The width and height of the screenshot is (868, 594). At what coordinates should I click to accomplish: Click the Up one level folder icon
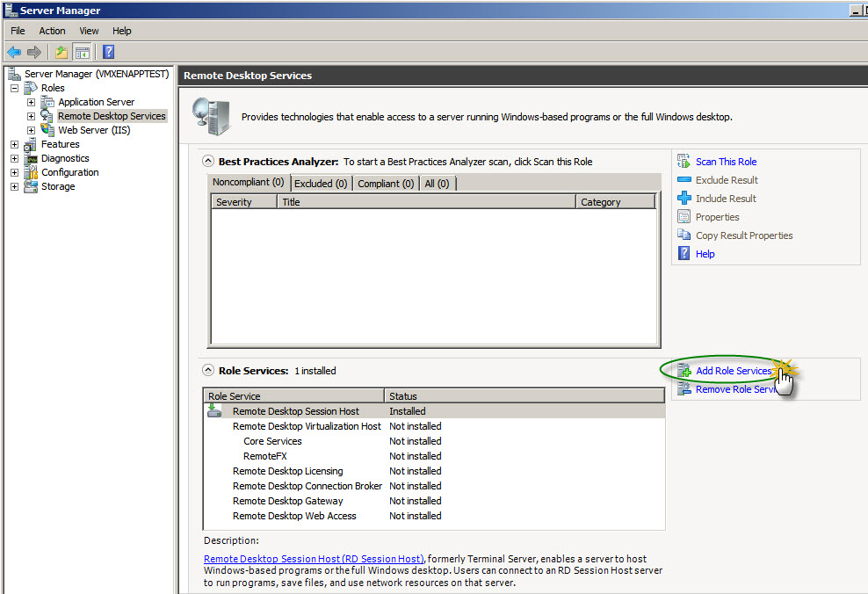[61, 52]
